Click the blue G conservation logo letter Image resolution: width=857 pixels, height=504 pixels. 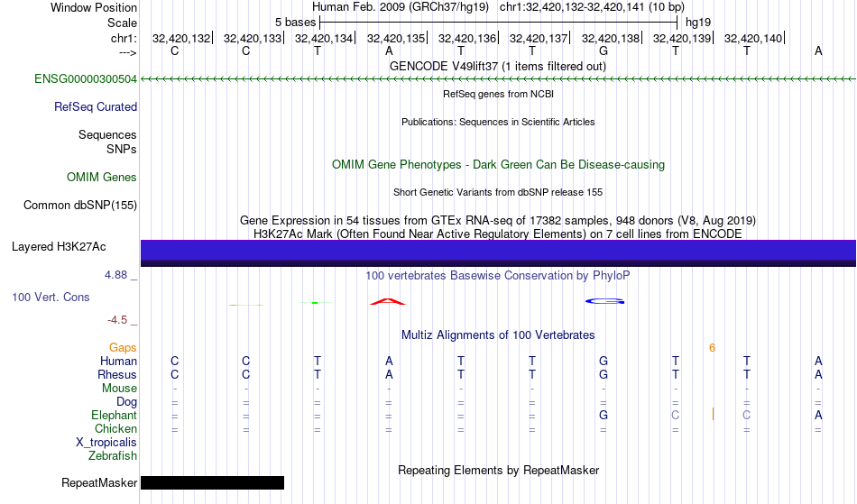[604, 301]
